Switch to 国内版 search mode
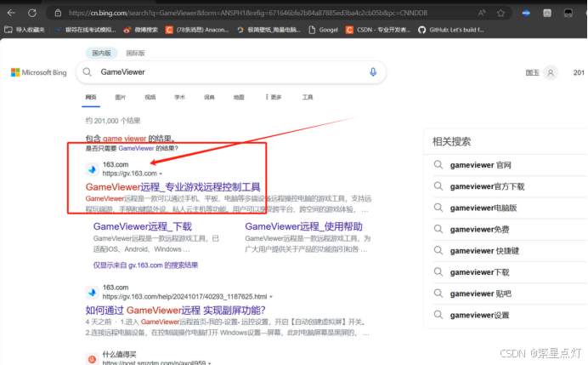The height and width of the screenshot is (365, 588). 102,53
